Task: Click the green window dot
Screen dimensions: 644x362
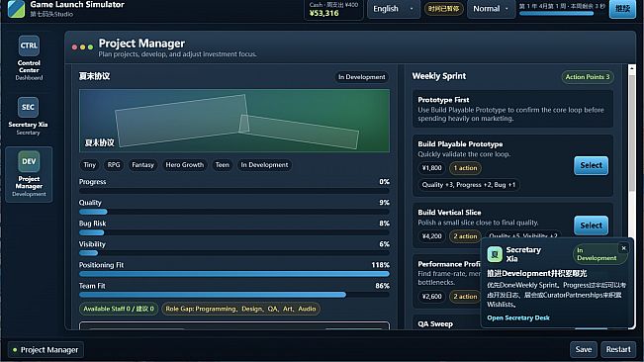Action: (90, 47)
